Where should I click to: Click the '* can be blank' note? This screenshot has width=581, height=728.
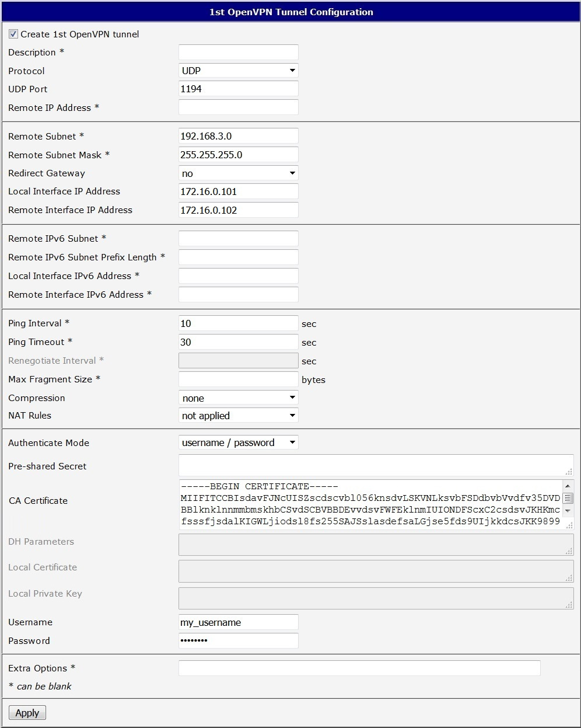(40, 687)
